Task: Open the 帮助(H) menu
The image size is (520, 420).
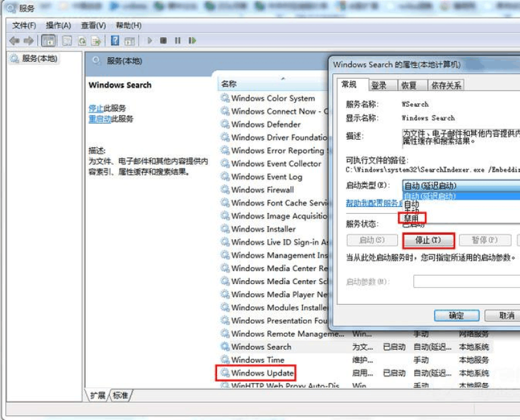Action: click(128, 25)
